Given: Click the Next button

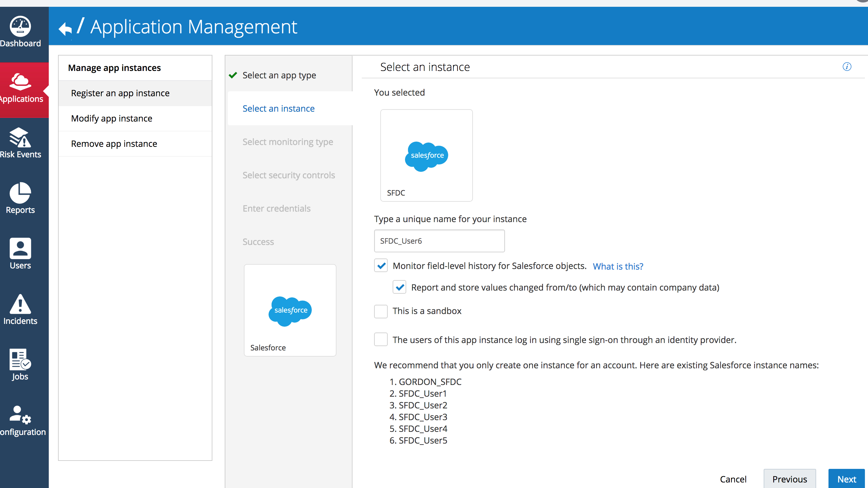Looking at the screenshot, I should [x=846, y=478].
